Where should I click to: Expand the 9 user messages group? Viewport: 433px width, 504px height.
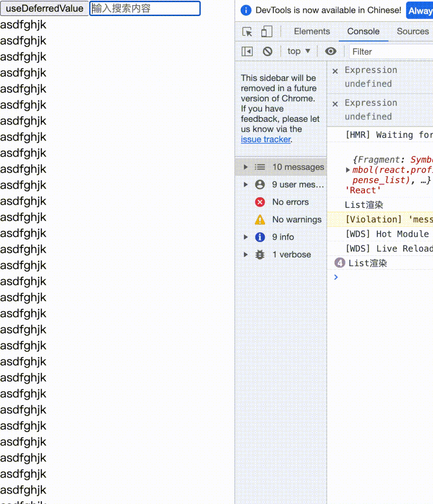click(x=246, y=184)
